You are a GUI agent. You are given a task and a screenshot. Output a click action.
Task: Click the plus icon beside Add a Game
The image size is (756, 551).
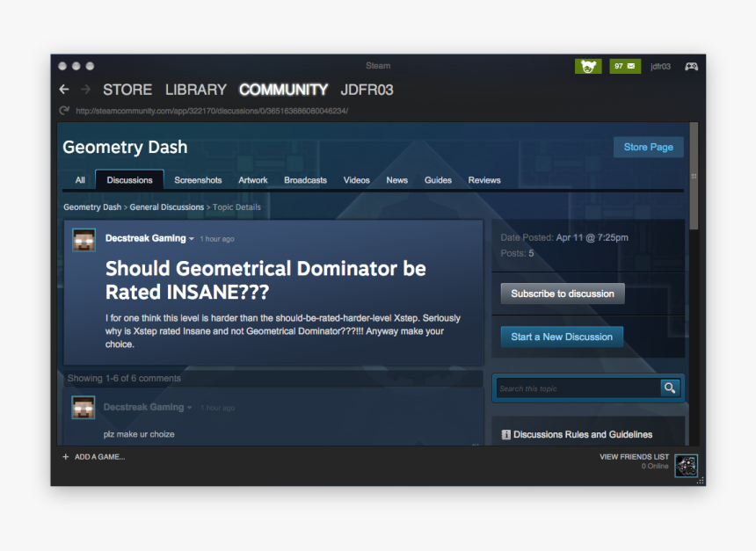pyautogui.click(x=66, y=456)
